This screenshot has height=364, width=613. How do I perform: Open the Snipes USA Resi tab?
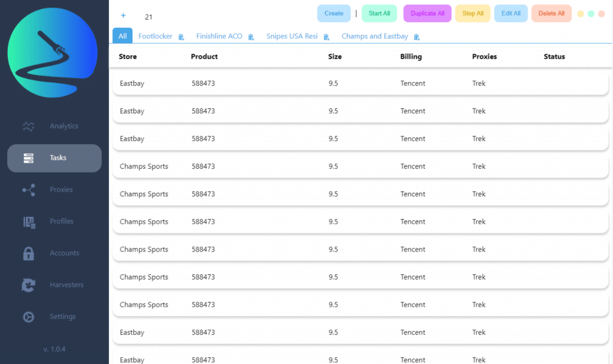tap(292, 37)
